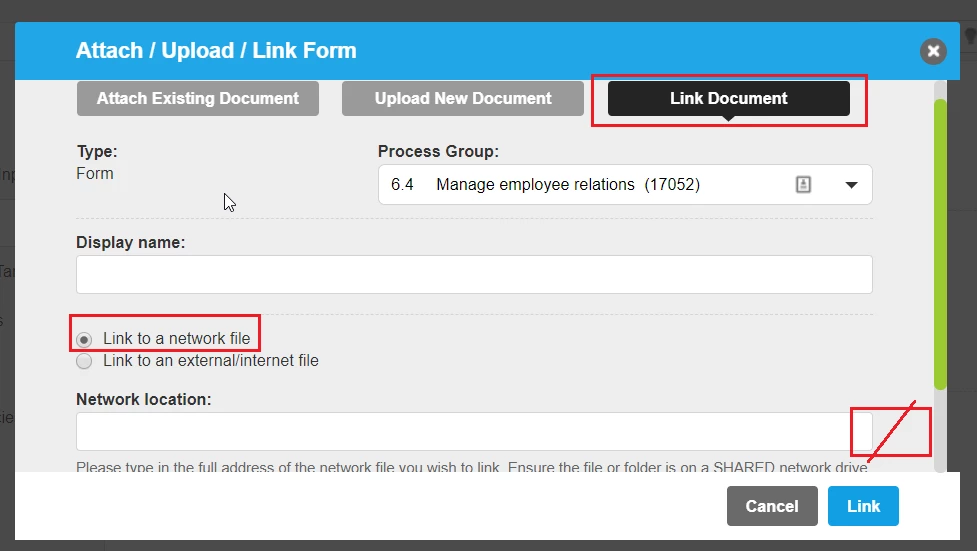Click the green dialog scrollbar thumb

point(940,244)
